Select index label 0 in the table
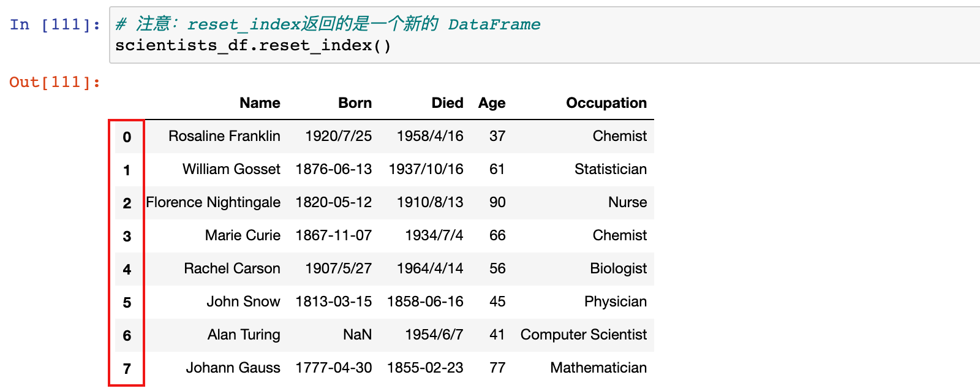 [x=127, y=137]
